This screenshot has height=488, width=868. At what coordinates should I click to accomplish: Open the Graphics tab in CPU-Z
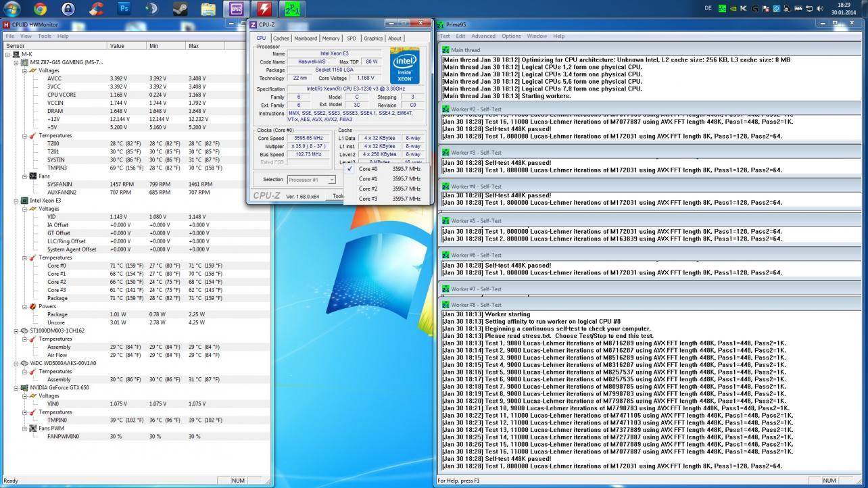373,39
